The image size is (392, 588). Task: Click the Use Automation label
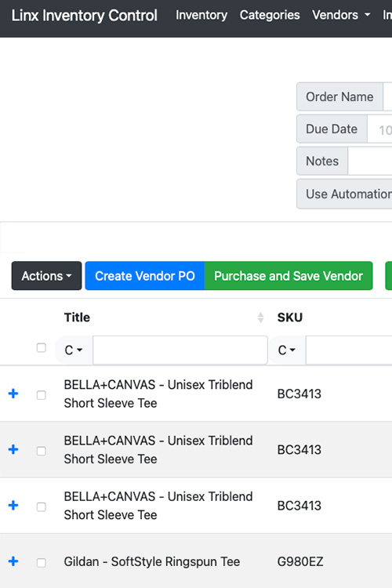tap(344, 194)
